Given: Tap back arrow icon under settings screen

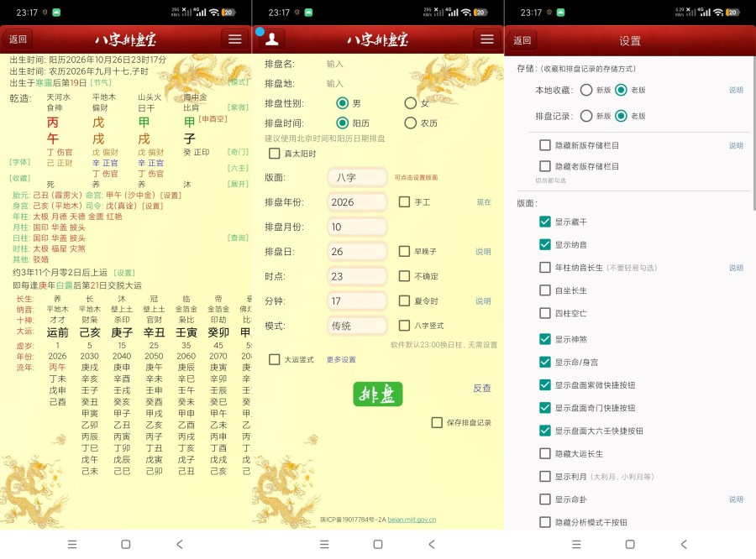Looking at the screenshot, I should click(x=684, y=544).
